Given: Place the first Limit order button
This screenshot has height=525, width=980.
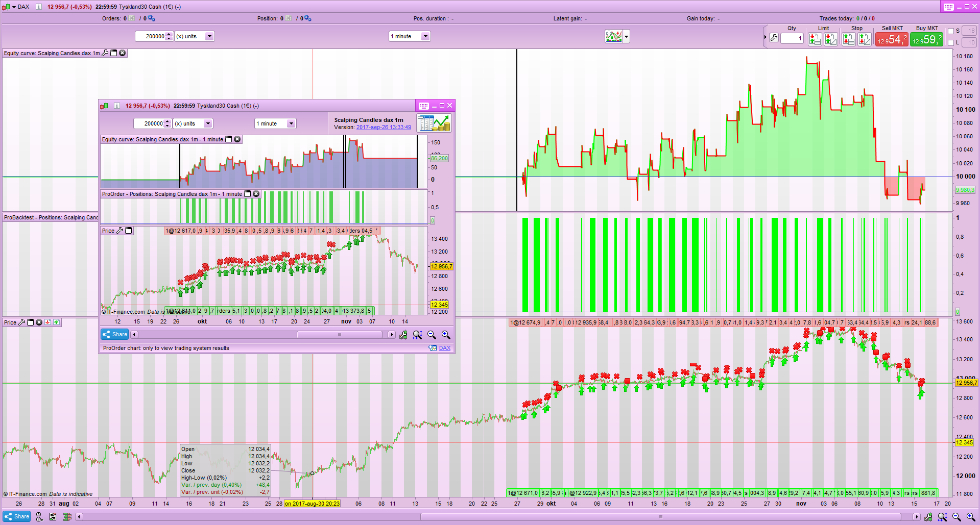Looking at the screenshot, I should (815, 39).
